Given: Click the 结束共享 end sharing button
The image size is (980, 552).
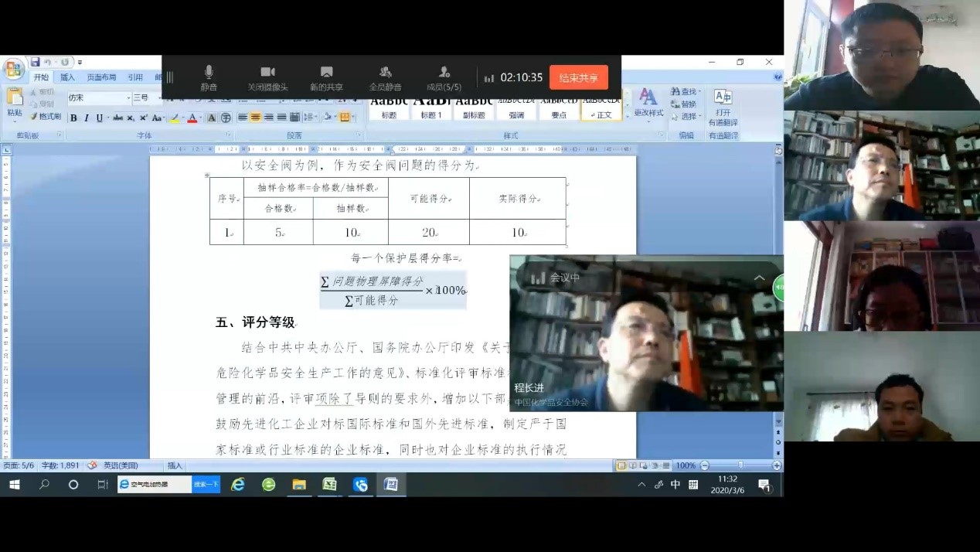Looking at the screenshot, I should (x=578, y=78).
